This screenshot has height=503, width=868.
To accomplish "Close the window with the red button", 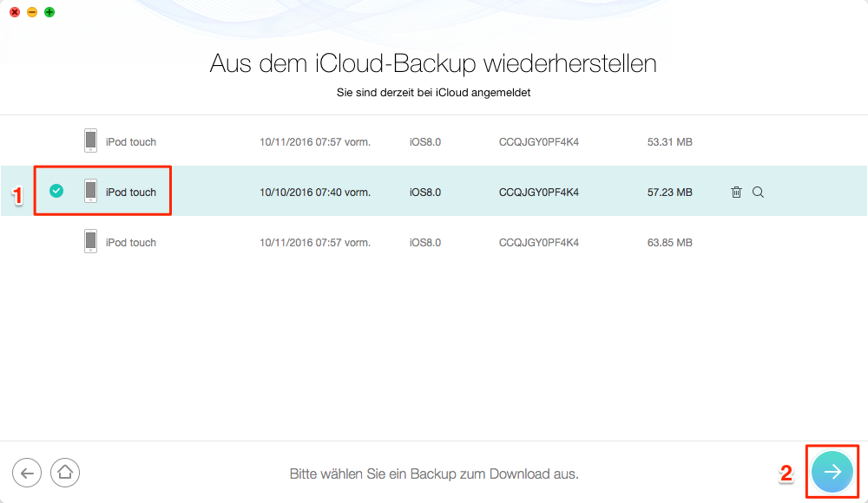I will click(15, 12).
